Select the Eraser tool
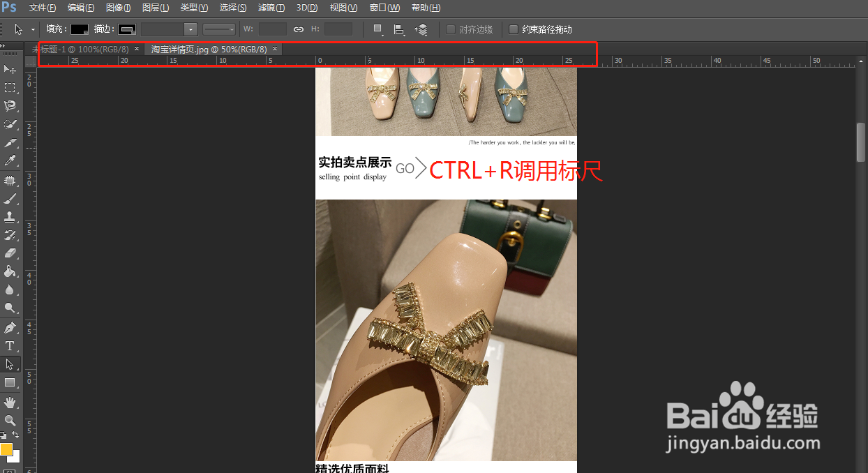The image size is (868, 473). [x=10, y=253]
